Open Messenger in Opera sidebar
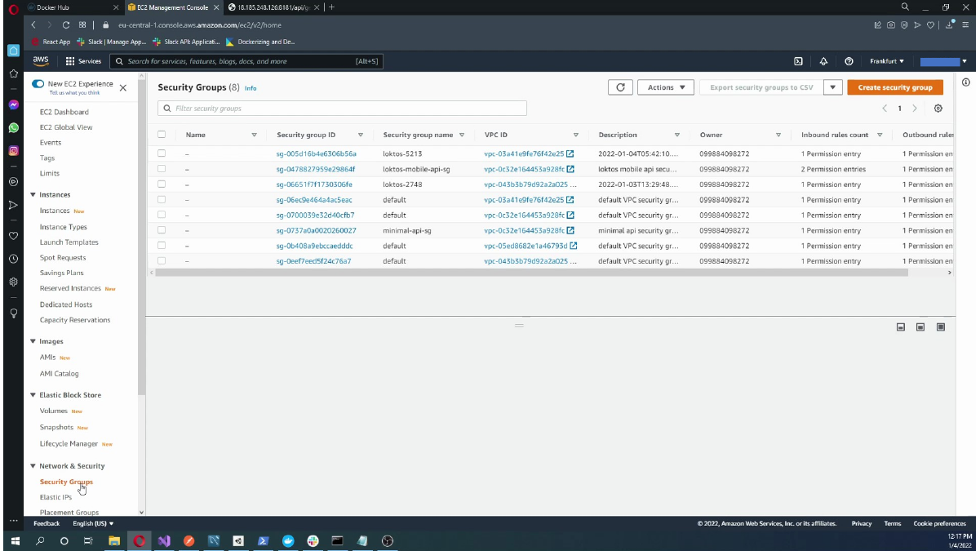 (x=13, y=104)
